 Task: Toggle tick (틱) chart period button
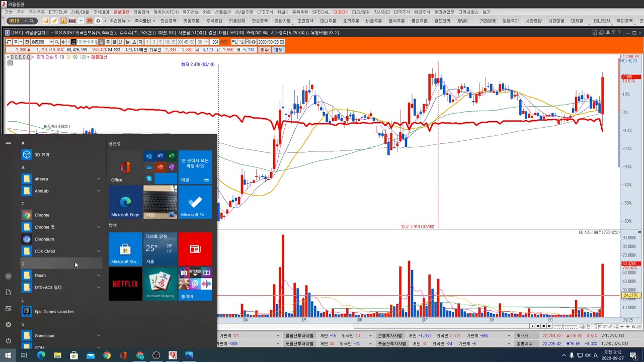[140, 42]
